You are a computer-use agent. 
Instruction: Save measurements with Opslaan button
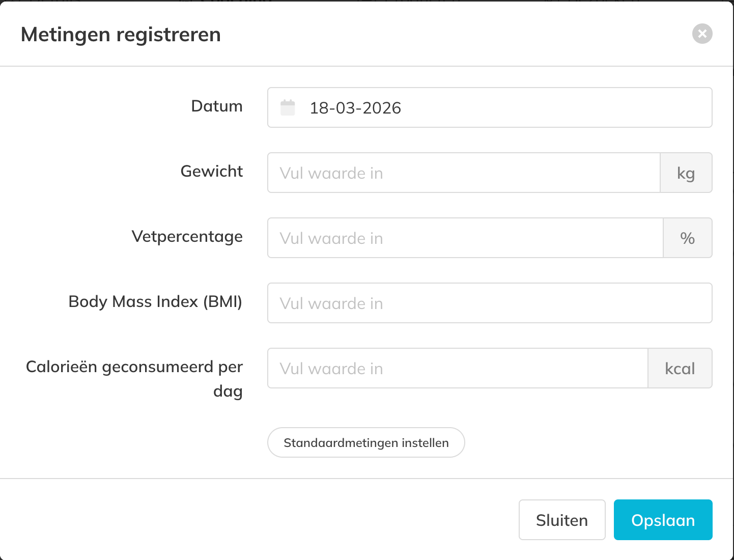[663, 520]
